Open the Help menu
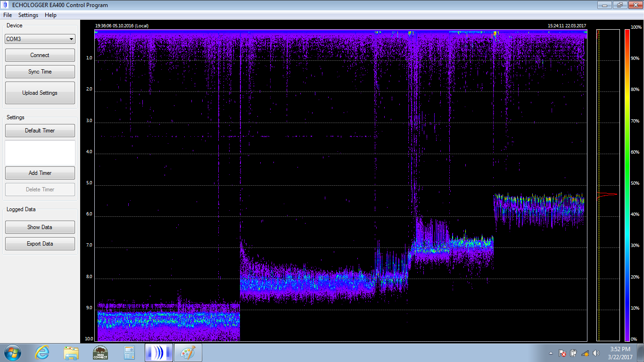Image resolution: width=644 pixels, height=362 pixels. 50,15
